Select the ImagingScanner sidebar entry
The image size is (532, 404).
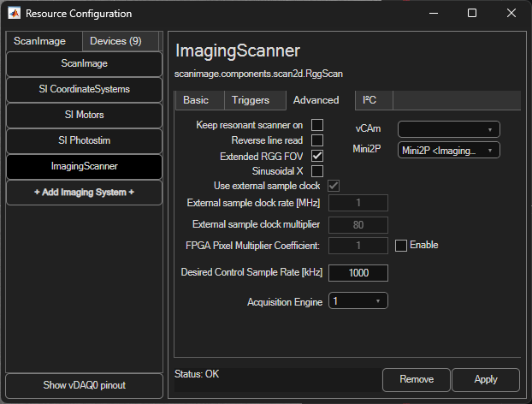click(x=84, y=166)
